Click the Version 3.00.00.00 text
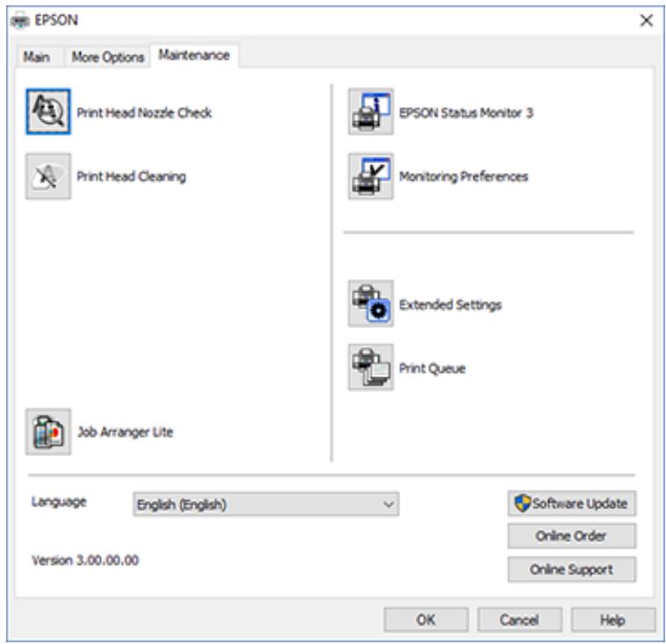Viewport: 666px width, 644px height. pyautogui.click(x=85, y=561)
